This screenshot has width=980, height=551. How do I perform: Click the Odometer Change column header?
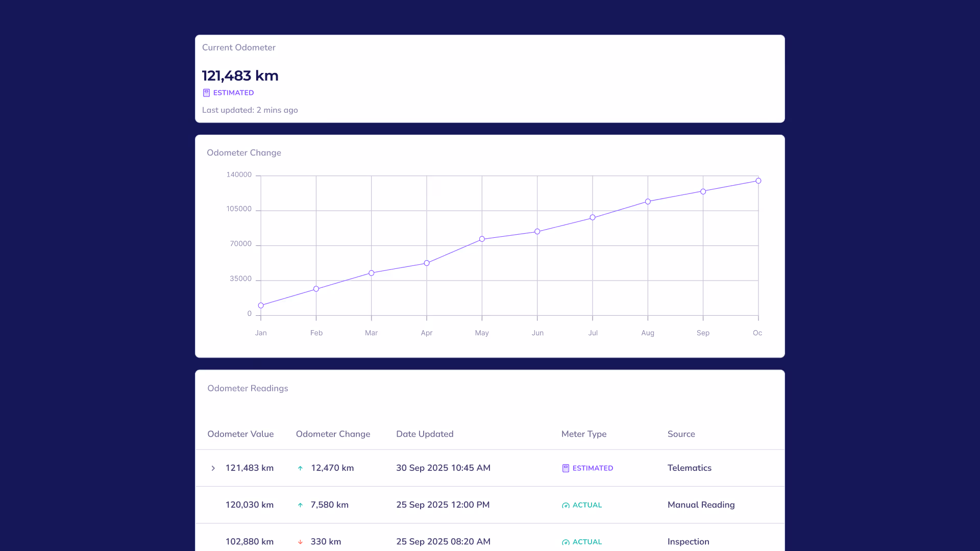(x=333, y=434)
